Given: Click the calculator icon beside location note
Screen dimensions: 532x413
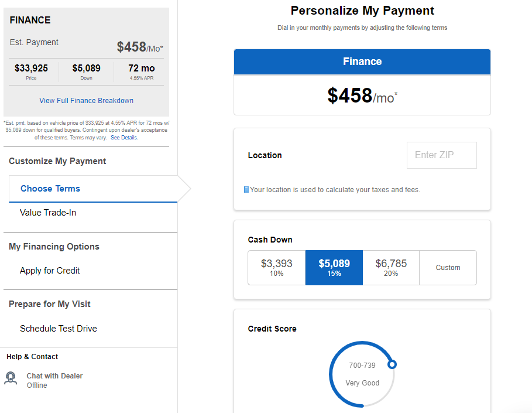Looking at the screenshot, I should [x=246, y=190].
